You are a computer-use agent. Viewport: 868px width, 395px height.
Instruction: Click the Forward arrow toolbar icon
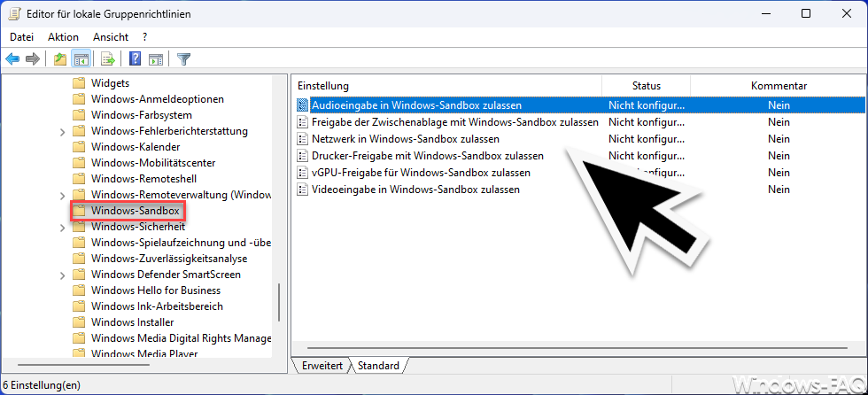click(x=33, y=58)
